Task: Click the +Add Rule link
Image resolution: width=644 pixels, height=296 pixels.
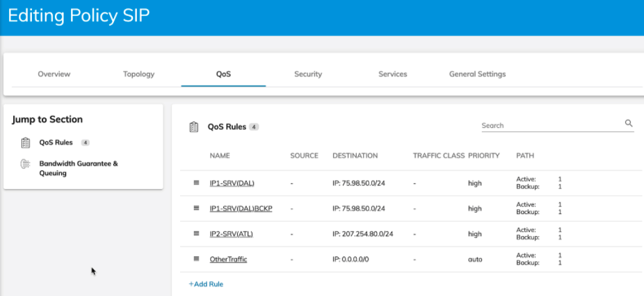Action: point(206,284)
